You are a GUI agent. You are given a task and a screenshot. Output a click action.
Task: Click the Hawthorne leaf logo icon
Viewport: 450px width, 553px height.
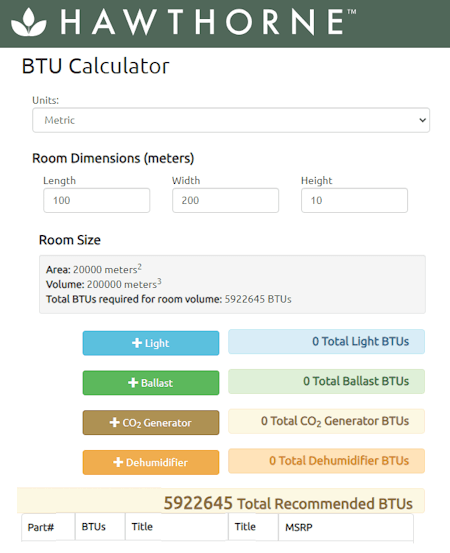tap(29, 22)
